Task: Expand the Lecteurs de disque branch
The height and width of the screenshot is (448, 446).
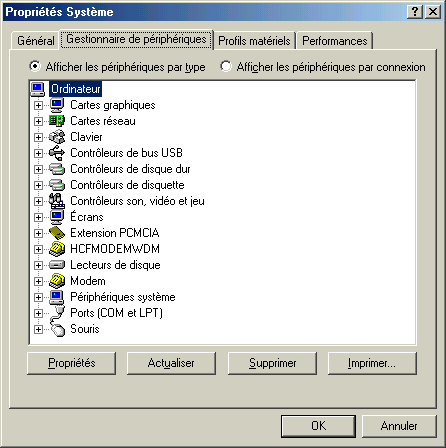Action: 38,265
